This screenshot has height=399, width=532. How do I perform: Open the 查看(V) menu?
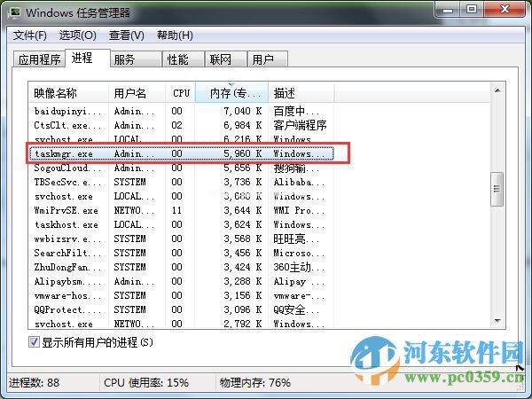click(126, 35)
